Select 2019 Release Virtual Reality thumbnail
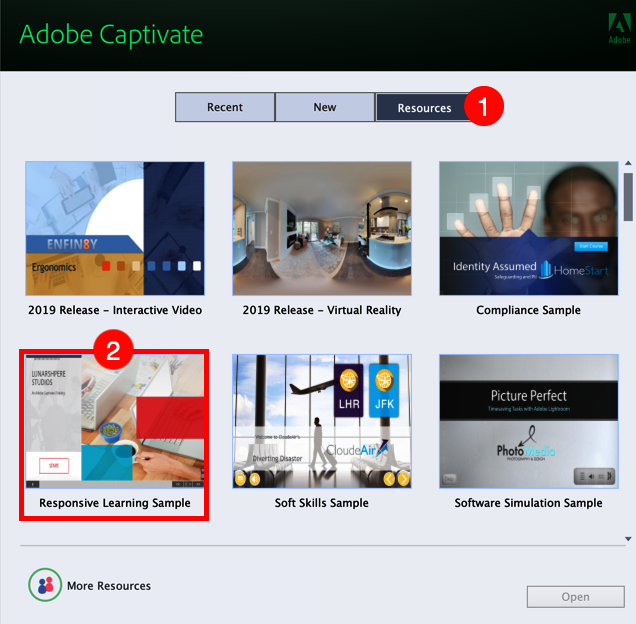Screen dimensions: 636x624 [x=322, y=228]
